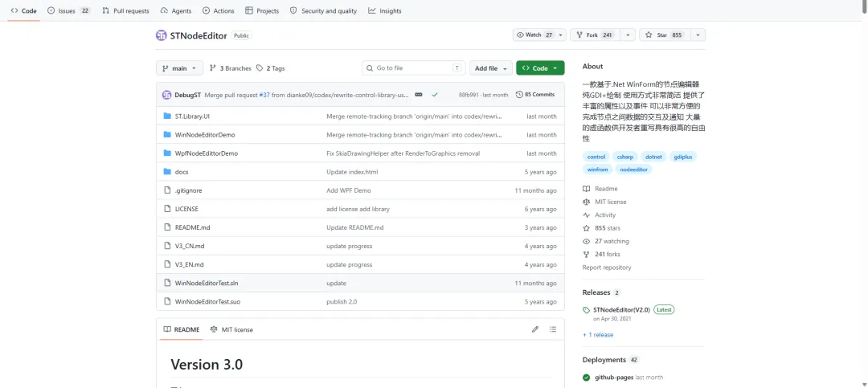The image size is (868, 388).
Task: Open the green Code dropdown button
Action: 540,68
